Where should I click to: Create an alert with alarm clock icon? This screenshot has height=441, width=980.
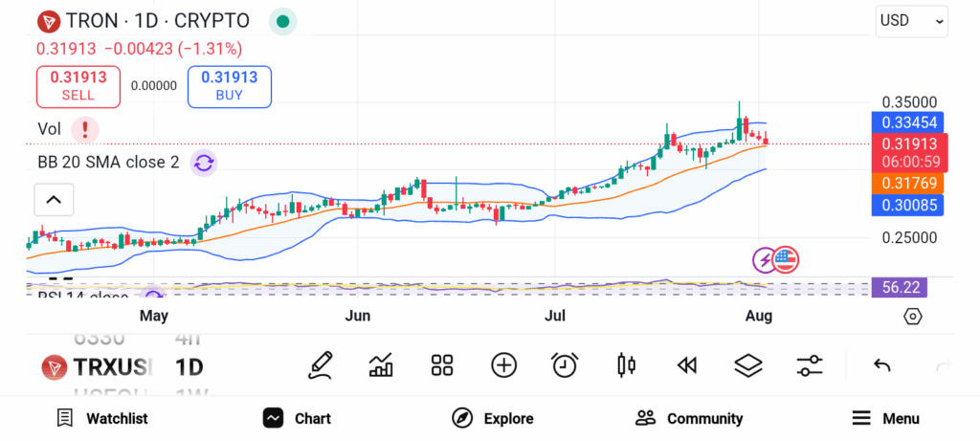point(565,364)
